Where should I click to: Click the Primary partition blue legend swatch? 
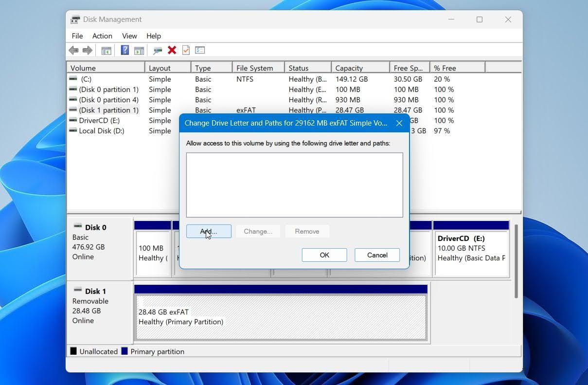pyautogui.click(x=125, y=351)
